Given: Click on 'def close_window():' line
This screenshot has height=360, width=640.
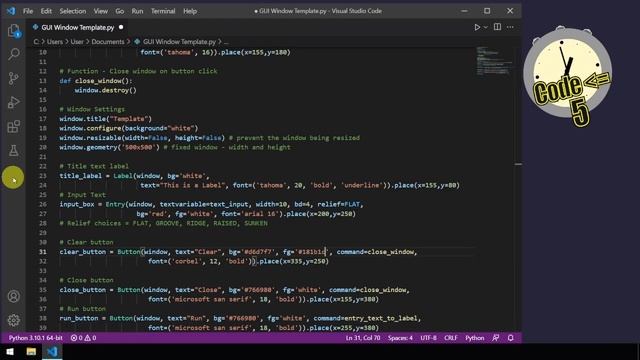Looking at the screenshot, I should 96,81.
